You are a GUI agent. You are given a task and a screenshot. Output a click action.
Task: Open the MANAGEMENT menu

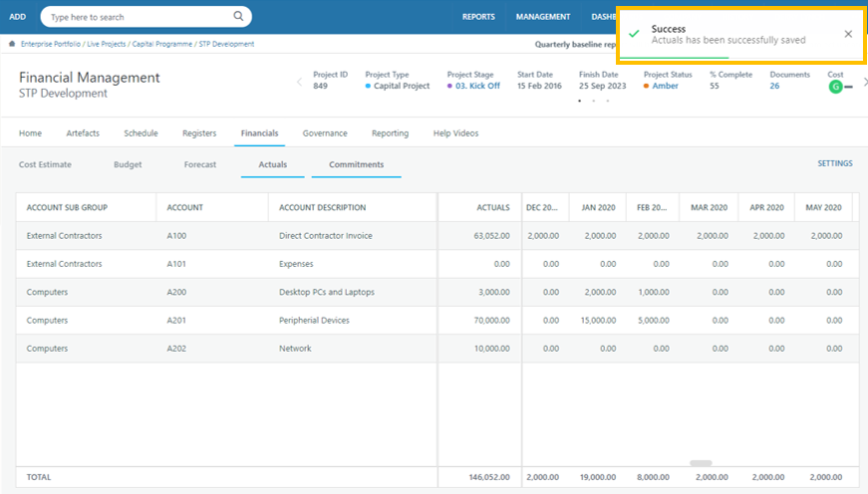542,17
